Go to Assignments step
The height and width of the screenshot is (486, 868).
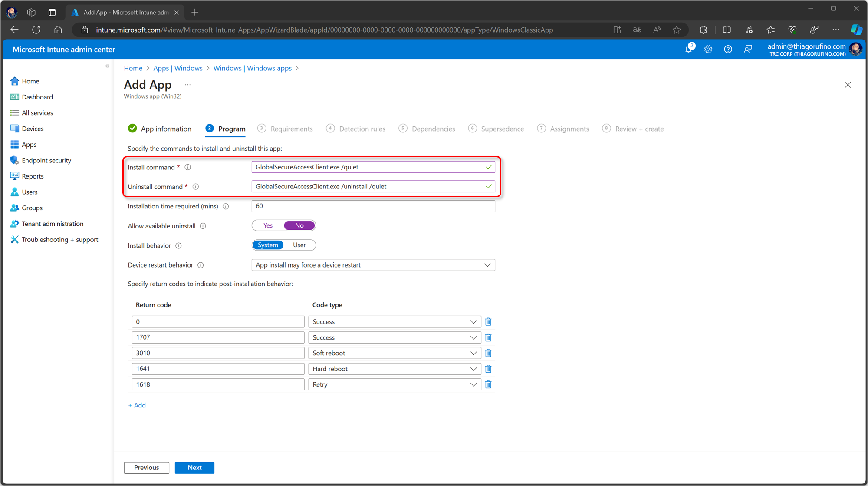click(x=563, y=129)
